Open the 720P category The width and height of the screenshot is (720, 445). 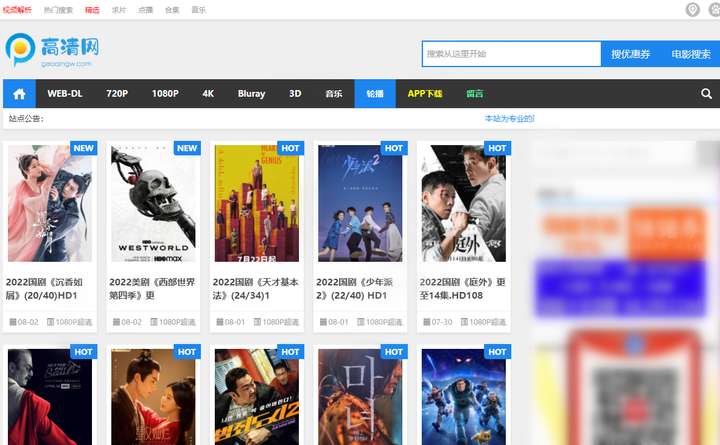coord(117,94)
